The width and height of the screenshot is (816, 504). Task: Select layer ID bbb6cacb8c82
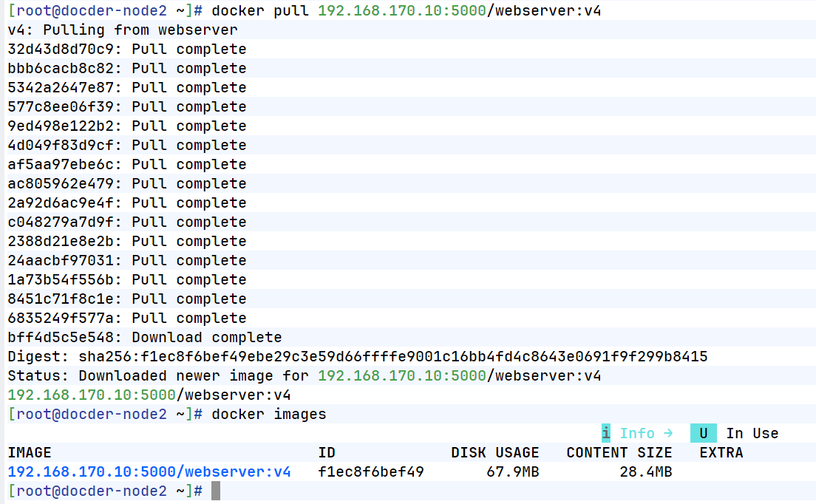(x=61, y=68)
